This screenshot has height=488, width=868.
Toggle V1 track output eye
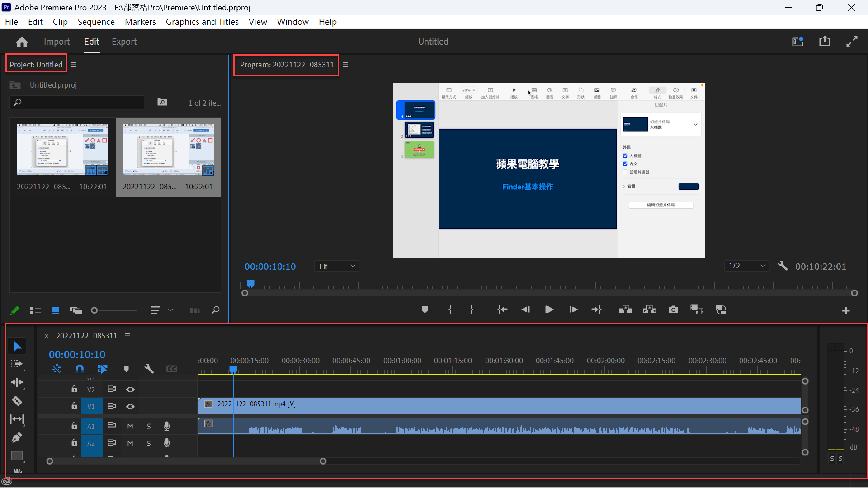[x=130, y=407]
